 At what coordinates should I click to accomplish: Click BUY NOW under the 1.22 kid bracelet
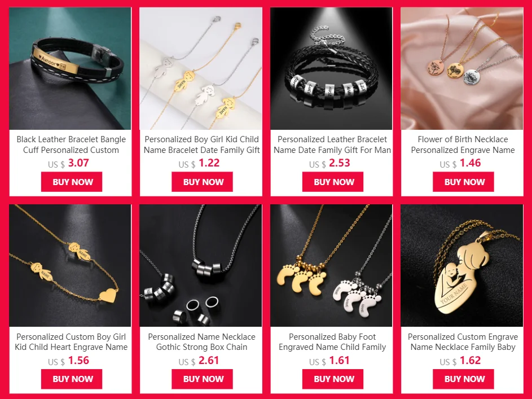[x=202, y=182]
